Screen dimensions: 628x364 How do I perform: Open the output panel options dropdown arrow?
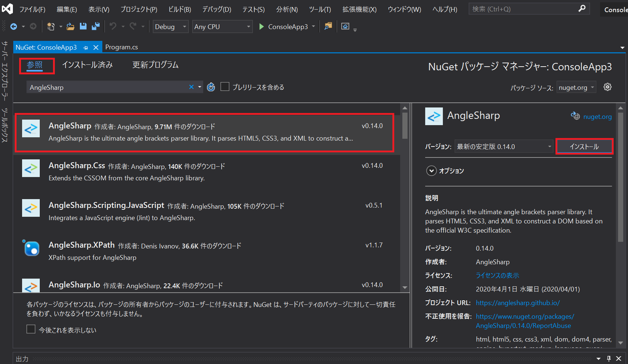[599, 358]
